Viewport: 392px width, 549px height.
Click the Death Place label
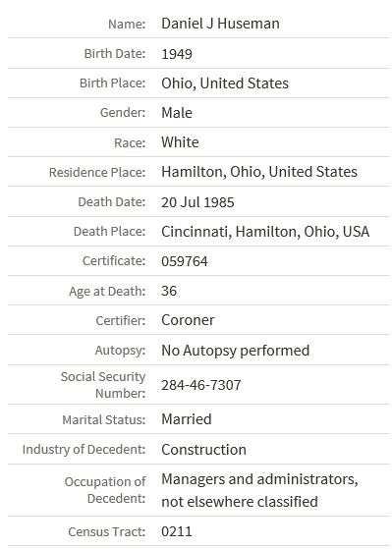coord(109,232)
